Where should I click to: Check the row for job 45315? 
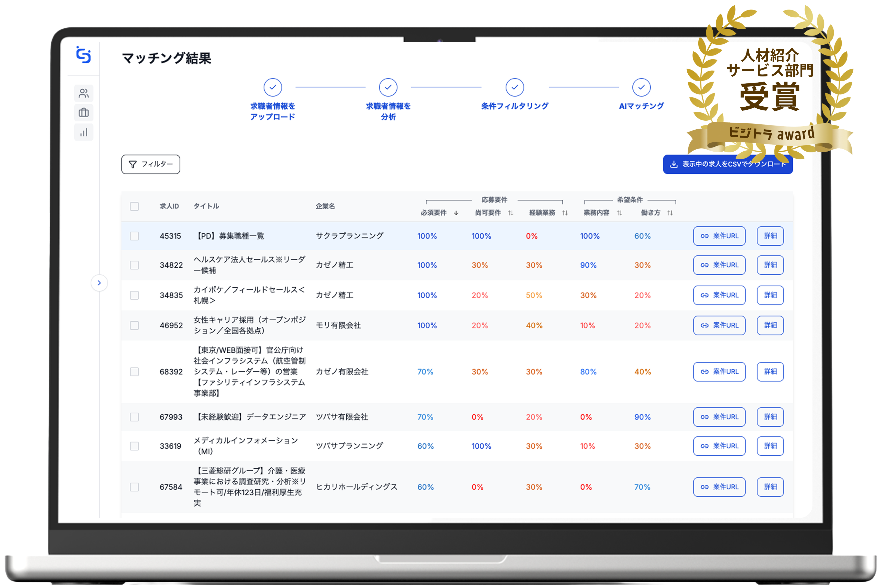[134, 236]
